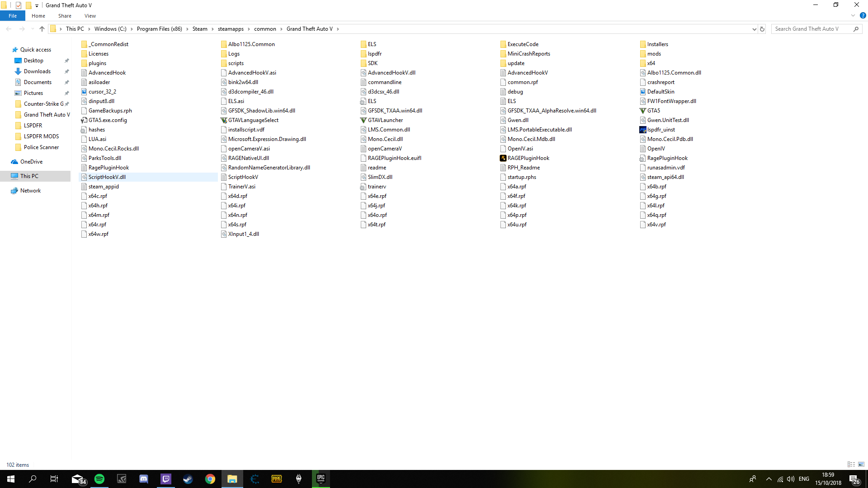868x488 pixels.
Task: Select the lspdfr_uinst uninstaller icon
Action: pyautogui.click(x=642, y=130)
